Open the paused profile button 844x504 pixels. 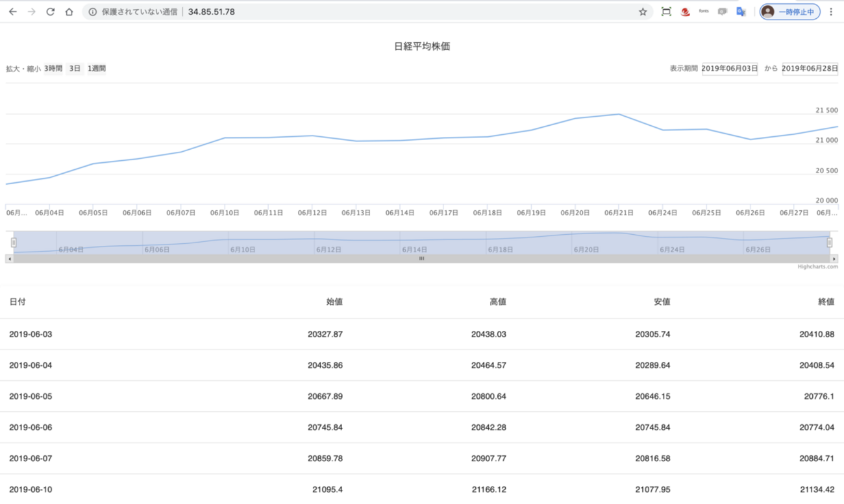789,12
